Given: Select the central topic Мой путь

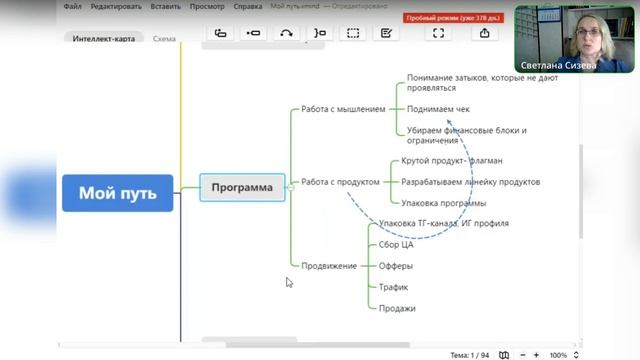Looking at the screenshot, I should point(118,193).
